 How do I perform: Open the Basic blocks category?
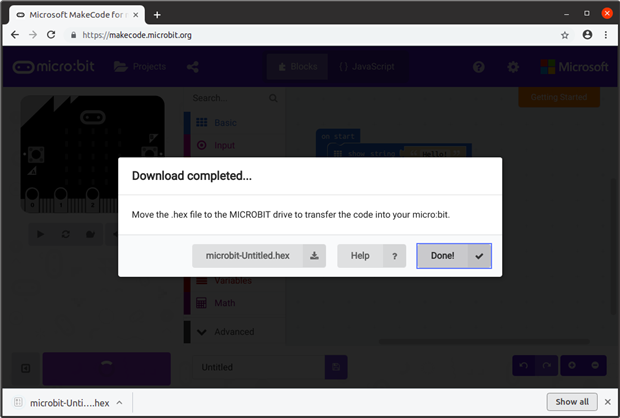pyautogui.click(x=234, y=123)
